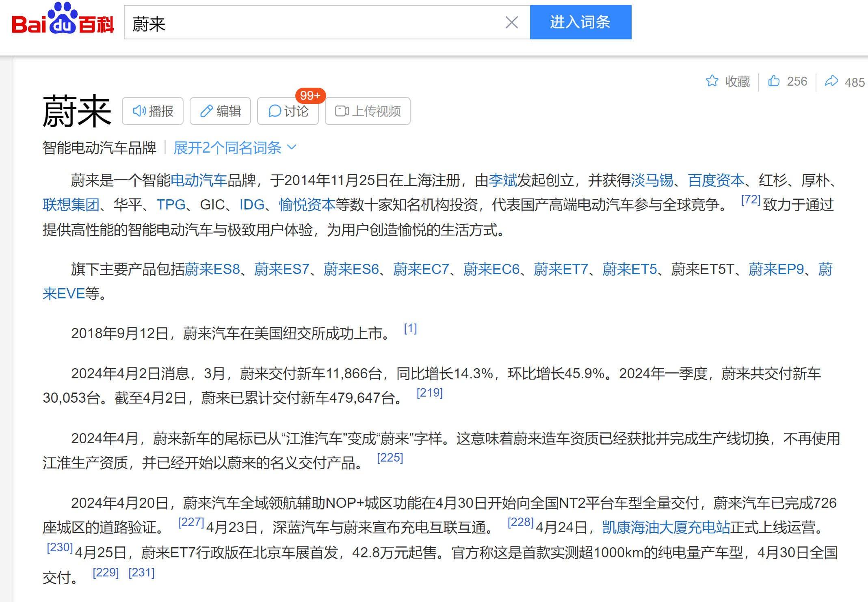Click the 进入词条 button
The image size is (868, 602).
(580, 22)
